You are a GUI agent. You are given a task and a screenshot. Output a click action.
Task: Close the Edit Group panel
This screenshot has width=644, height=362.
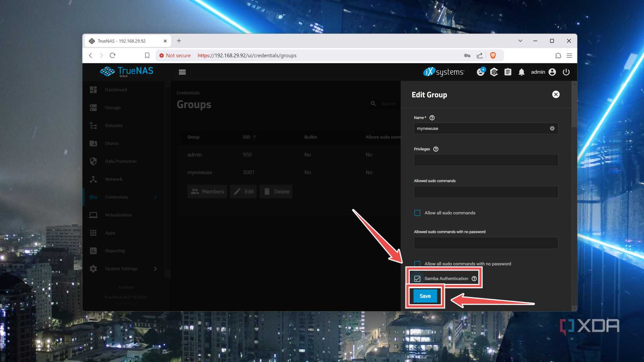pyautogui.click(x=556, y=94)
